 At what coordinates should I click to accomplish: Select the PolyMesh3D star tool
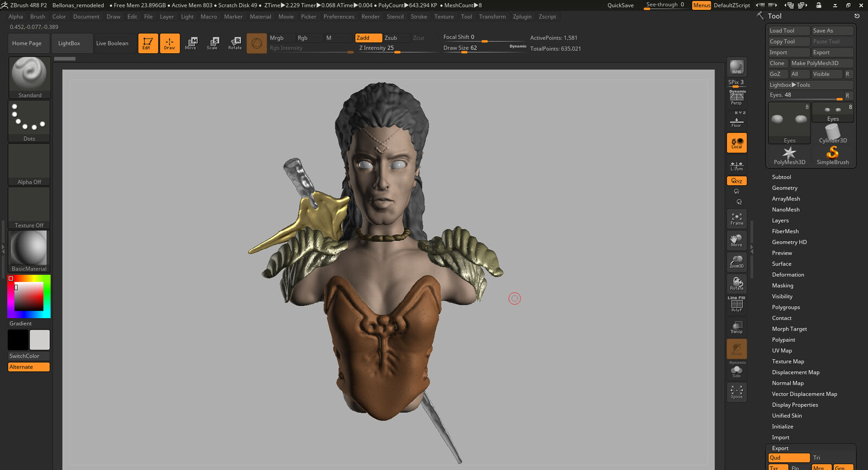[789, 156]
